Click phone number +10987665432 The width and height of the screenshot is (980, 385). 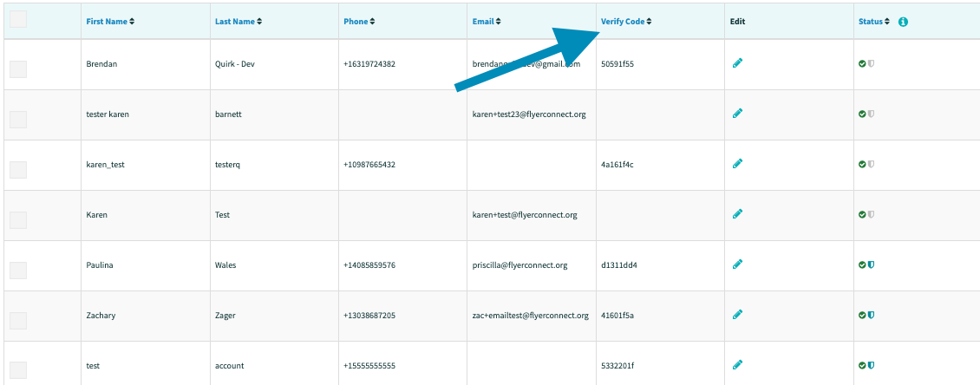369,164
